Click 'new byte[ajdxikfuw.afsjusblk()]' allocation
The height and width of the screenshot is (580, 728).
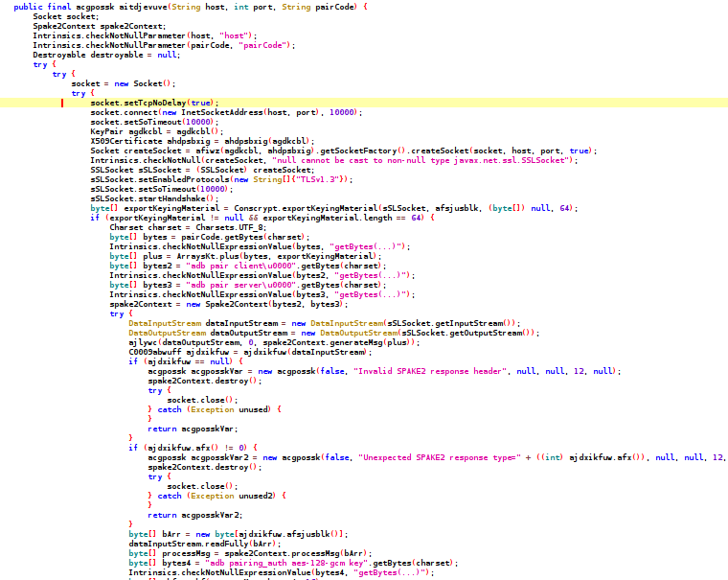pos(269,534)
